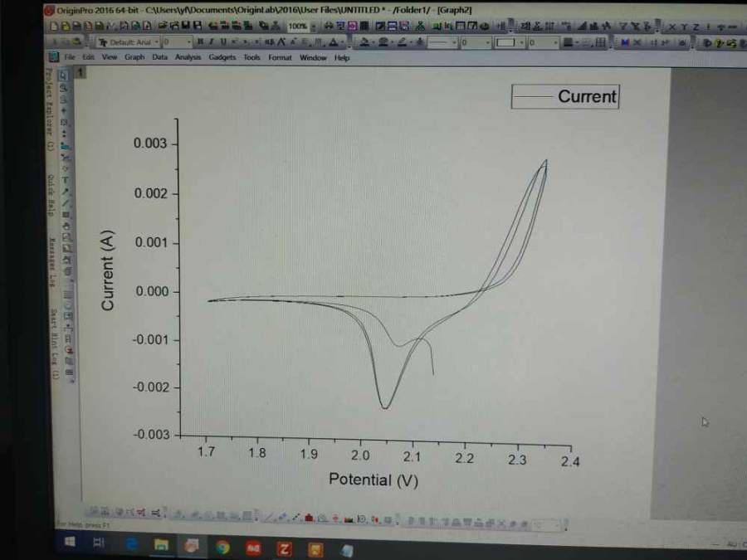Image resolution: width=747 pixels, height=560 pixels.
Task: Click the Current (A) axis title
Action: click(108, 270)
